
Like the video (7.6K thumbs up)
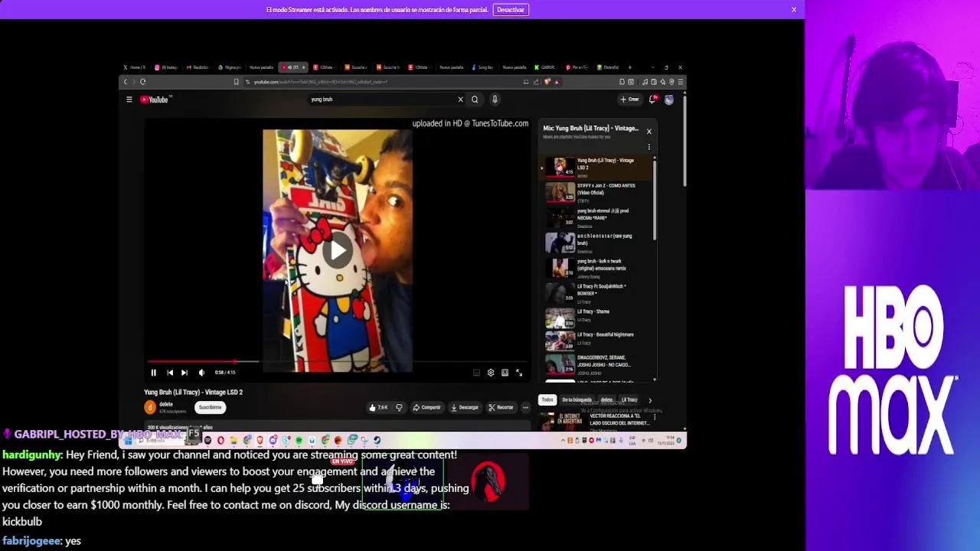point(379,407)
